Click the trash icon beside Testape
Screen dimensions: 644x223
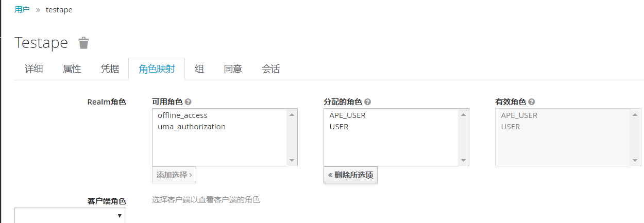point(83,43)
